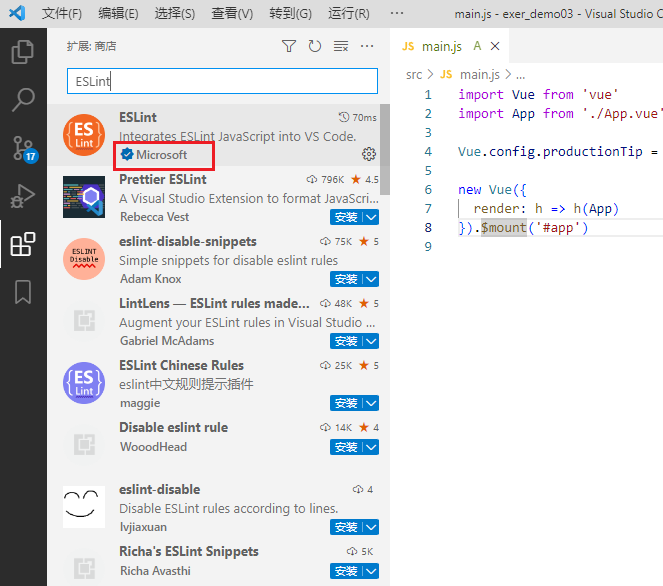Click the ESLint Chinese Rules purple icon
663x586 pixels.
(x=84, y=383)
